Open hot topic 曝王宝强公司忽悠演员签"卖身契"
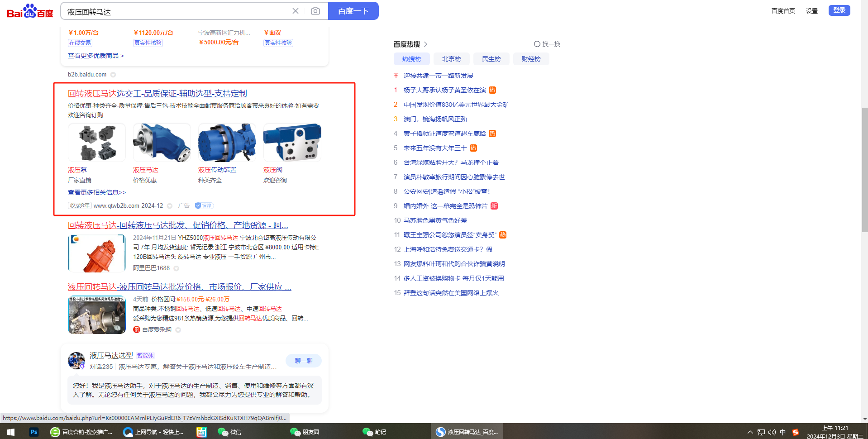The width and height of the screenshot is (868, 439). click(x=450, y=235)
